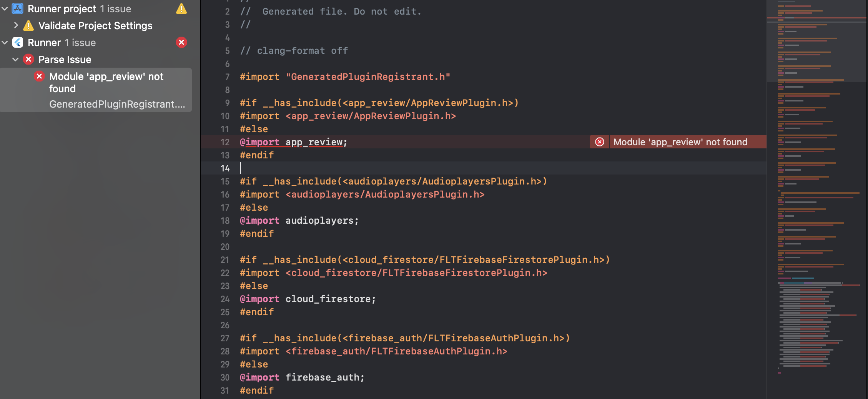Select the Module 'app_review' not found issue
The width and height of the screenshot is (868, 399).
[96, 90]
